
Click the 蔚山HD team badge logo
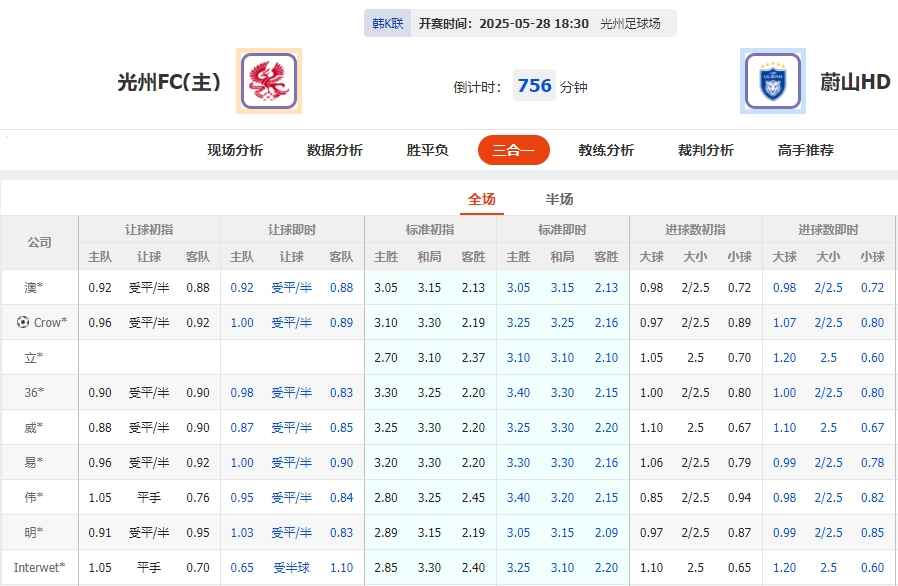(x=770, y=78)
